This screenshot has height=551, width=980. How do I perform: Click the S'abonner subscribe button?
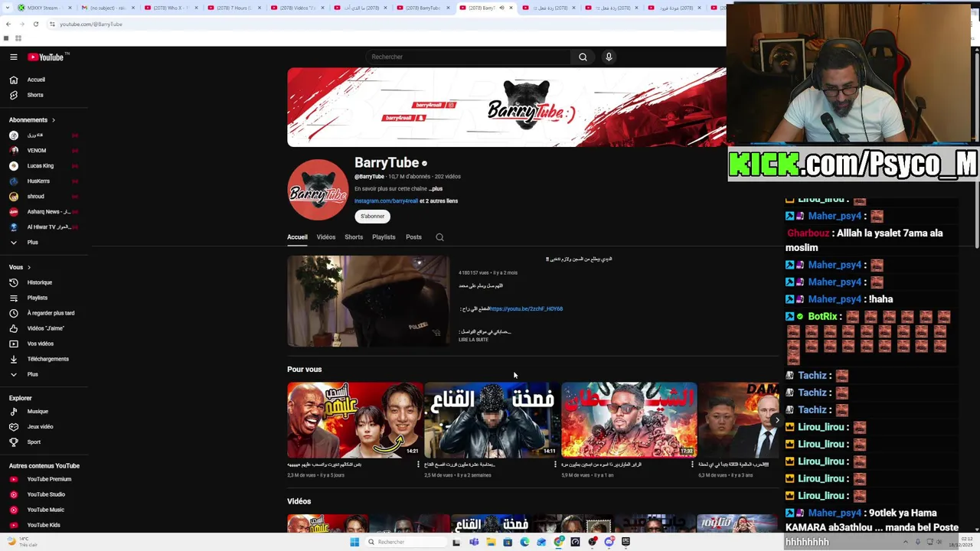(x=372, y=217)
